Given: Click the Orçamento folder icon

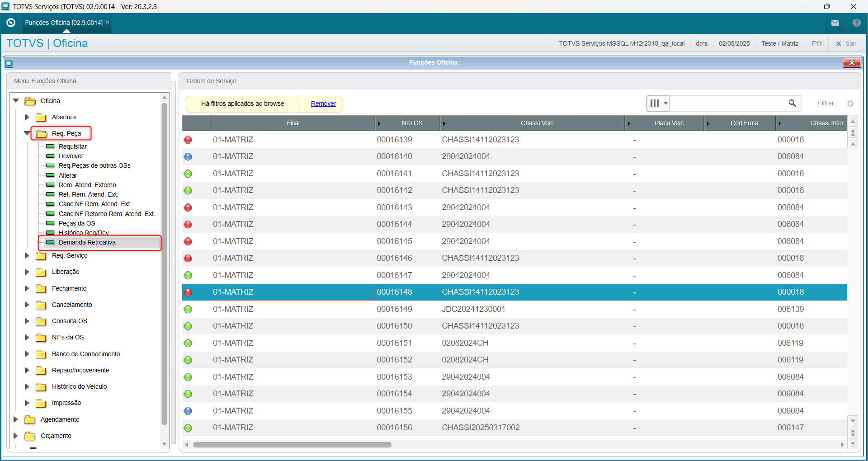Looking at the screenshot, I should coord(30,436).
